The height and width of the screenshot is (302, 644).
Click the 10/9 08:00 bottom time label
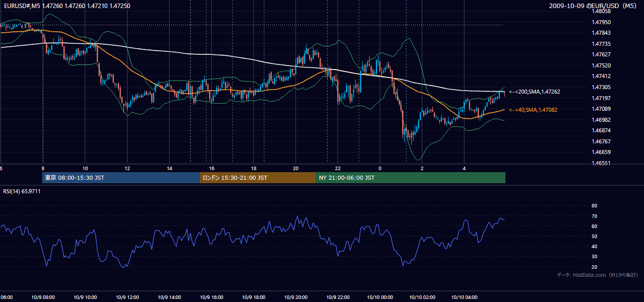coord(42,297)
